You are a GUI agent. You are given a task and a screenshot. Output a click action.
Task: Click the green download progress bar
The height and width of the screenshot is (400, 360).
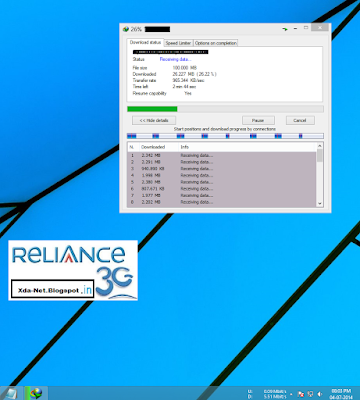(152, 109)
